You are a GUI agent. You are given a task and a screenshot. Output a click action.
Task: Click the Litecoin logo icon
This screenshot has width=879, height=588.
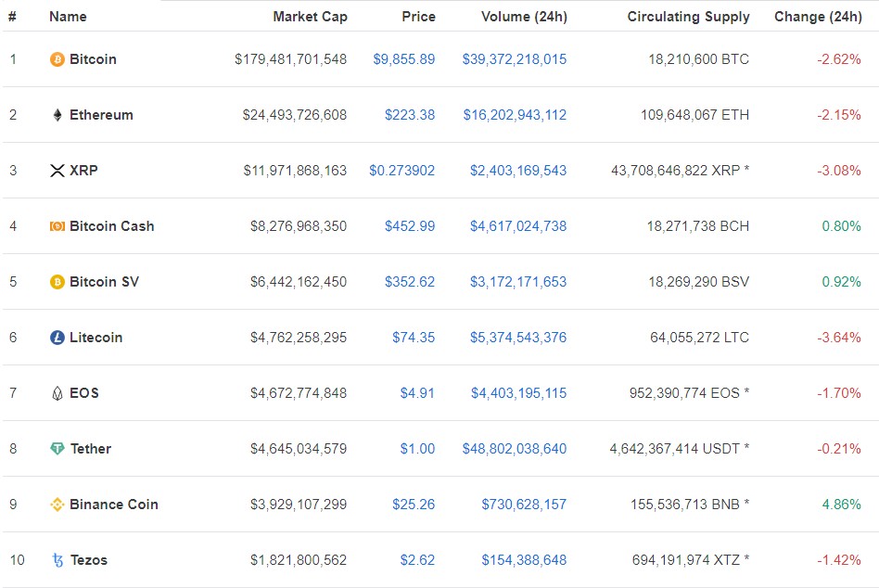tap(57, 338)
